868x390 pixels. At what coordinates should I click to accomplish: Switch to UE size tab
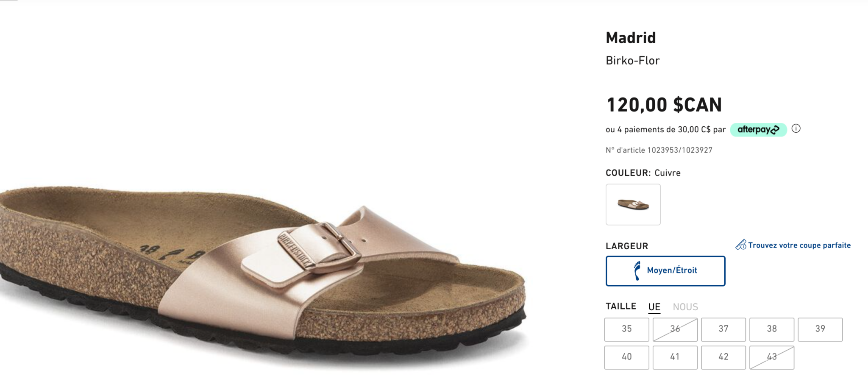654,307
